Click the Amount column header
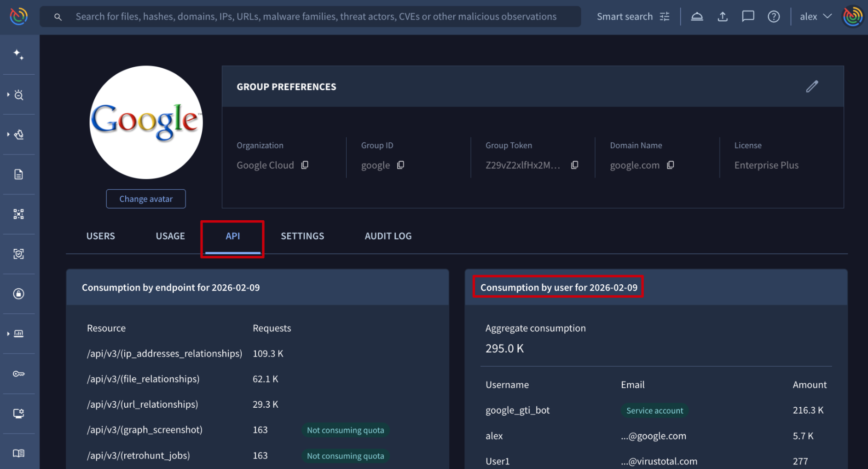Image resolution: width=868 pixels, height=469 pixels. [x=810, y=385]
